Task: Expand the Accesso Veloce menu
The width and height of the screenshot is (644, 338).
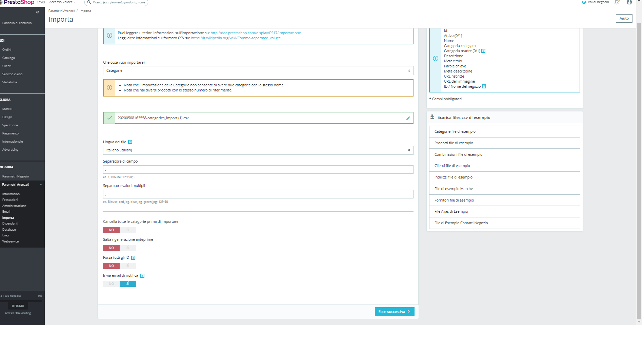Action: pos(63,2)
